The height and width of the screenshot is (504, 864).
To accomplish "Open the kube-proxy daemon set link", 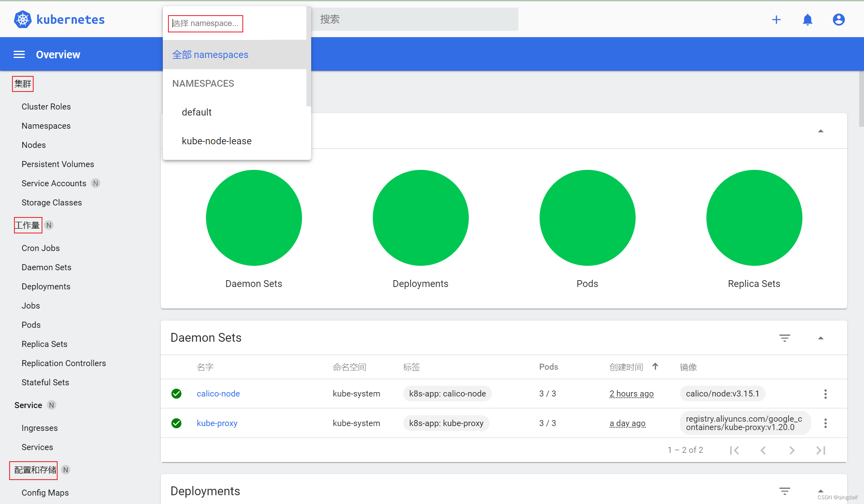I will point(217,423).
